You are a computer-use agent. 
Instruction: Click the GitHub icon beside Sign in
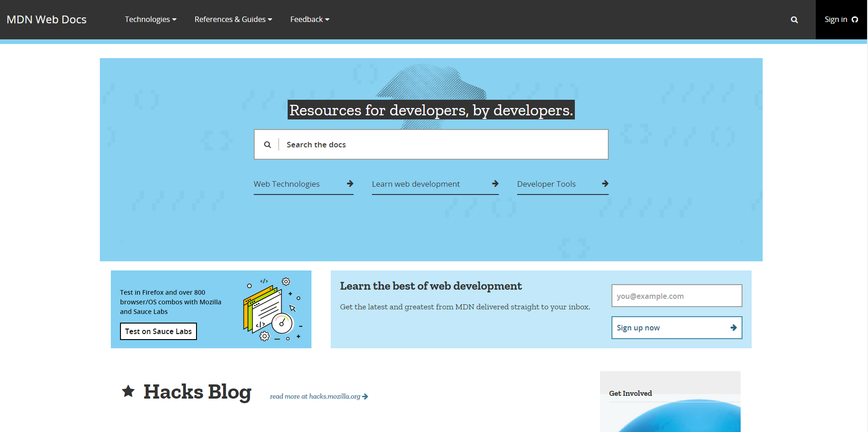pos(855,20)
